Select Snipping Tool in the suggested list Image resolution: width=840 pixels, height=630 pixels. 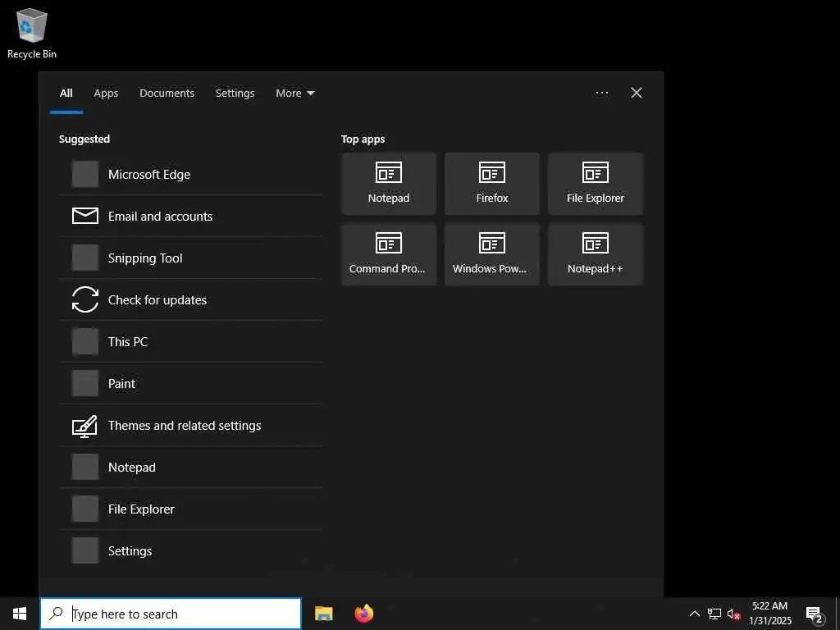point(190,258)
